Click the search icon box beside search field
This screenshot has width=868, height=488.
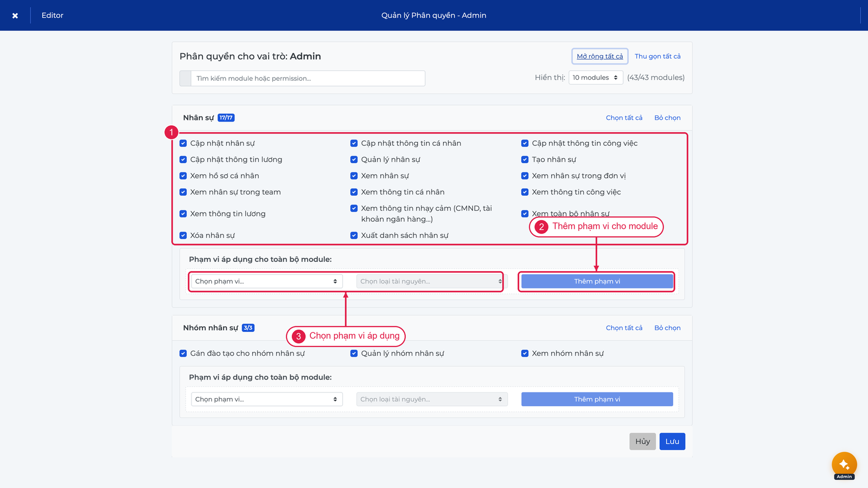[186, 78]
